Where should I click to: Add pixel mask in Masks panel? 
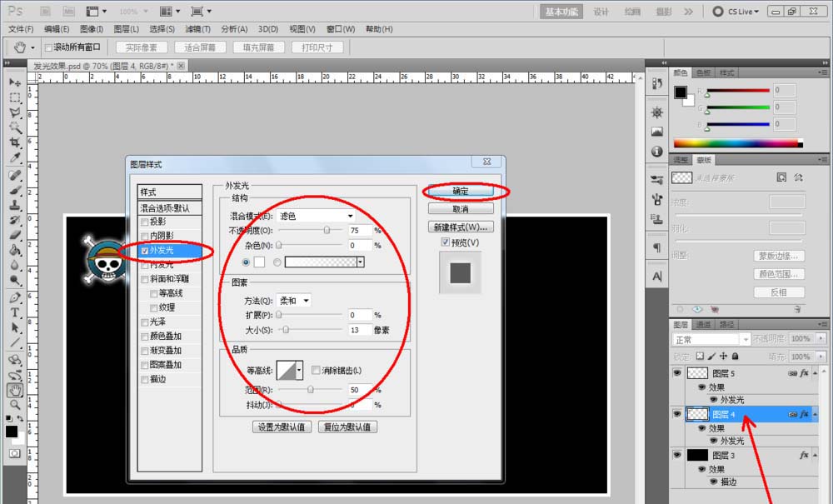coord(781,177)
